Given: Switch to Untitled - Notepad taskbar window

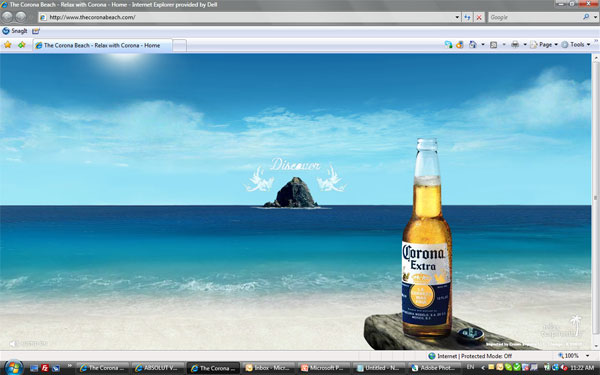Looking at the screenshot, I should [x=380, y=368].
